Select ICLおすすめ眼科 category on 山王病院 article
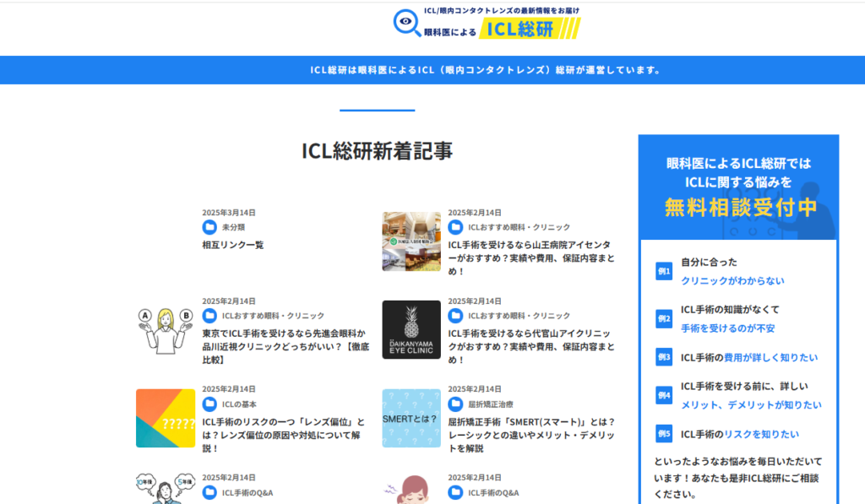The height and width of the screenshot is (504, 865). 520,227
